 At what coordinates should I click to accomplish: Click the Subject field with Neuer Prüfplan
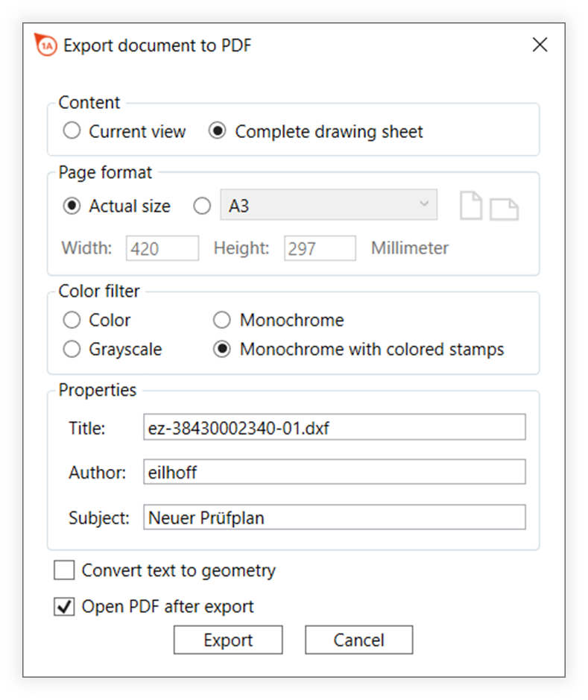[x=334, y=517]
